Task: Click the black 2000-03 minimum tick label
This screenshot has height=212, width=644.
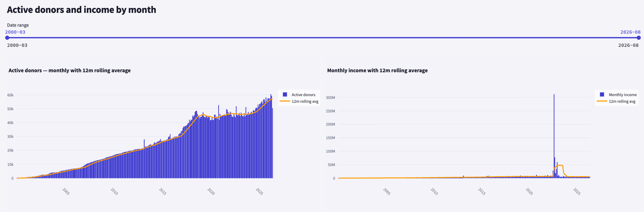Action: [17, 45]
